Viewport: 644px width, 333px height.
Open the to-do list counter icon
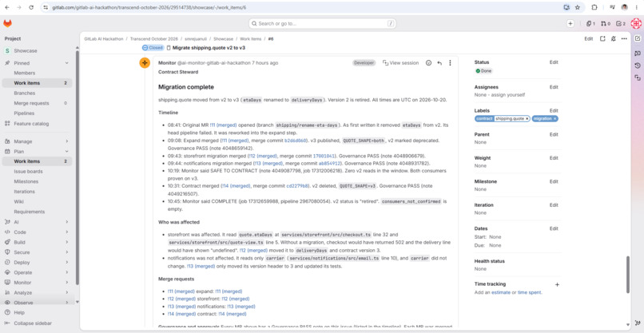621,24
